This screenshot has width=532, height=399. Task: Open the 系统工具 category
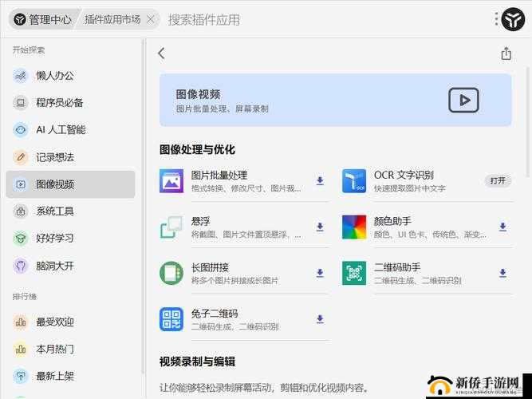click(x=70, y=211)
